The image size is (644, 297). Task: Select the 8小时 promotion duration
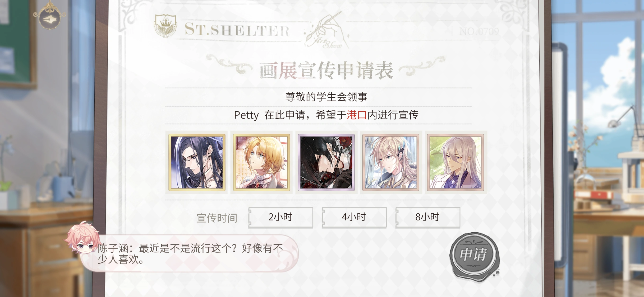click(x=428, y=217)
